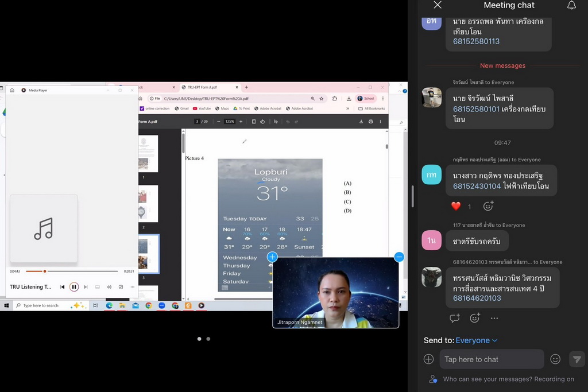The height and width of the screenshot is (392, 588).
Task: Open Media Player more options menu
Action: point(133,287)
